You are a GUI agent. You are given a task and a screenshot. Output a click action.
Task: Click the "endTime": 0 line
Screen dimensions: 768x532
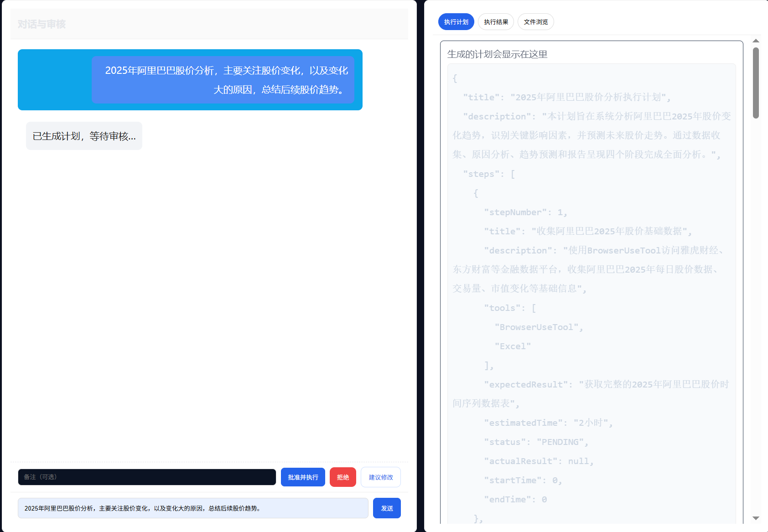[515, 500]
